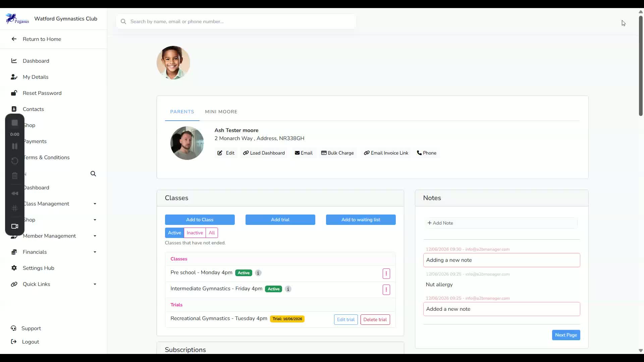Open info icon for Pre school class

(x=258, y=273)
